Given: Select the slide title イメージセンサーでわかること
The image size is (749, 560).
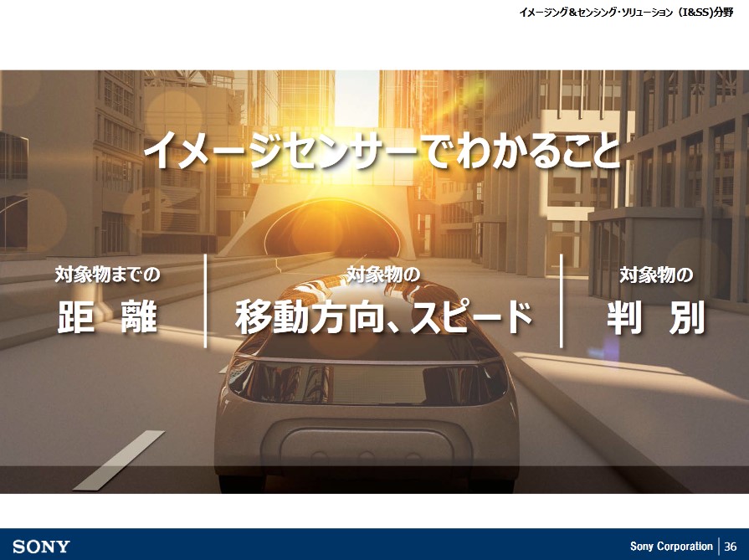Looking at the screenshot, I should tap(382, 152).
